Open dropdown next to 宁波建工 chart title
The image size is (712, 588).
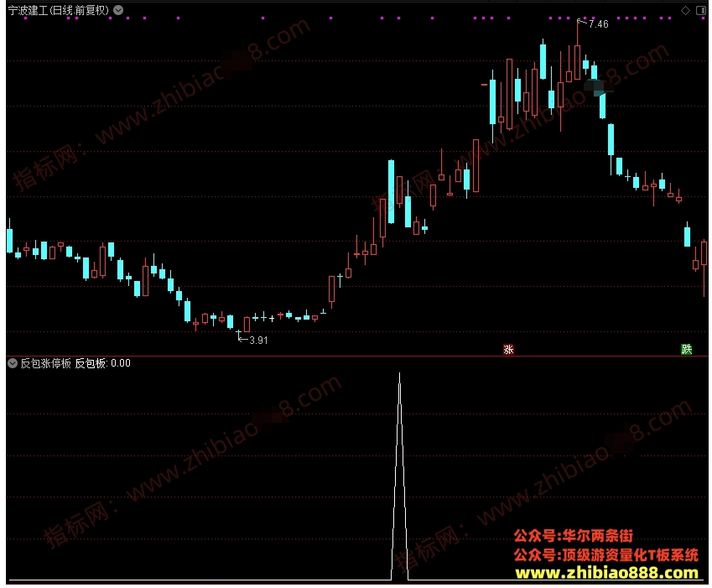118,10
